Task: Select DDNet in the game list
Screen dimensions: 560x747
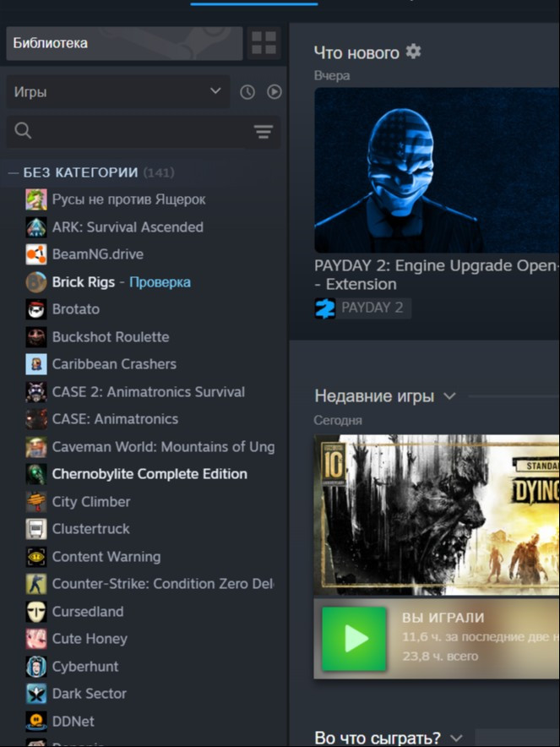Action: (73, 722)
